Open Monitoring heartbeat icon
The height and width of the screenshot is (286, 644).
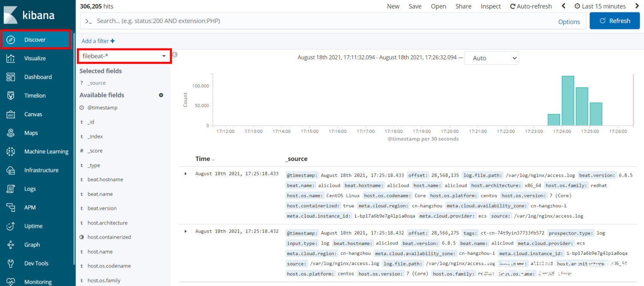click(x=11, y=282)
